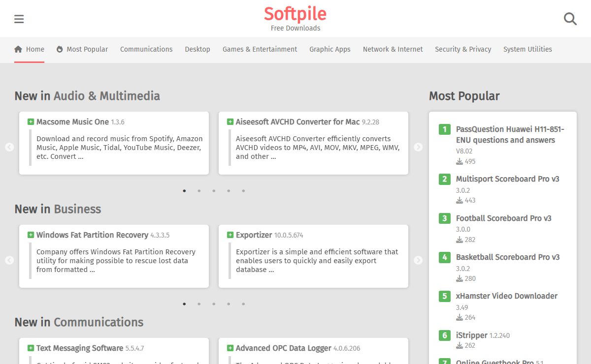
Task: Select fifth pagination dot under Business
Action: coord(243,304)
